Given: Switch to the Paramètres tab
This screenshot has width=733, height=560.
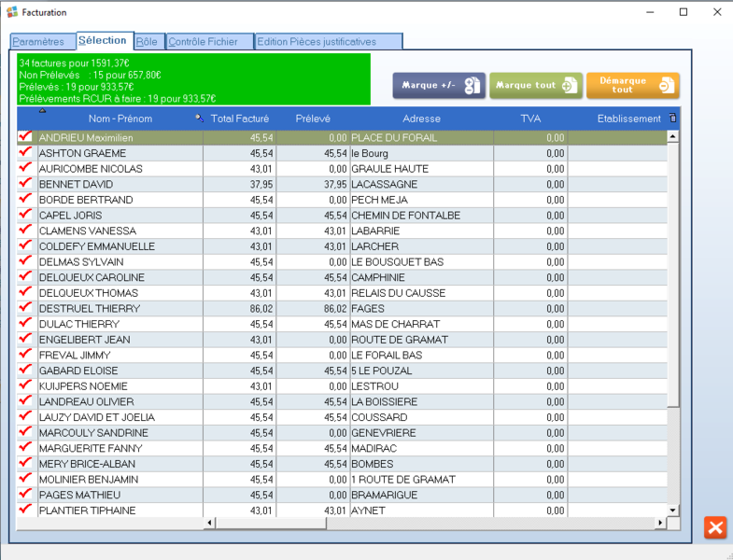Looking at the screenshot, I should [38, 42].
